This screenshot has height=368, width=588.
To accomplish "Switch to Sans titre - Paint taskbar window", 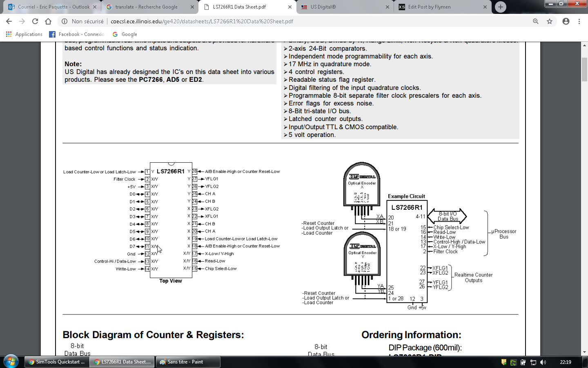I will click(188, 362).
